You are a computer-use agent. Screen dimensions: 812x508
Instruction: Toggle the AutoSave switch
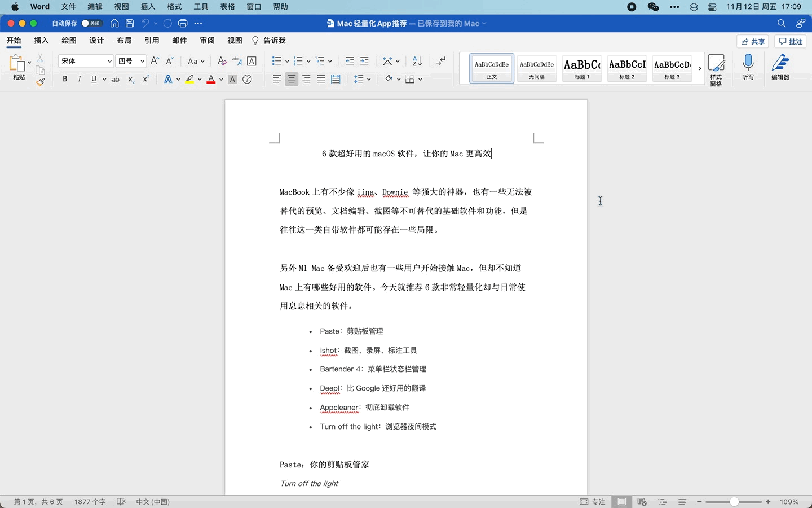point(91,23)
